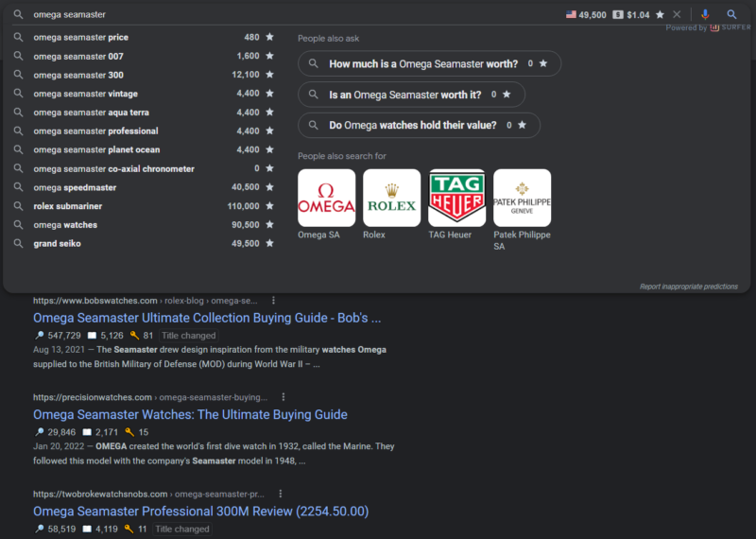Click the Surfer 'Powered by' logo
Image resolution: width=756 pixels, height=539 pixels.
click(730, 27)
